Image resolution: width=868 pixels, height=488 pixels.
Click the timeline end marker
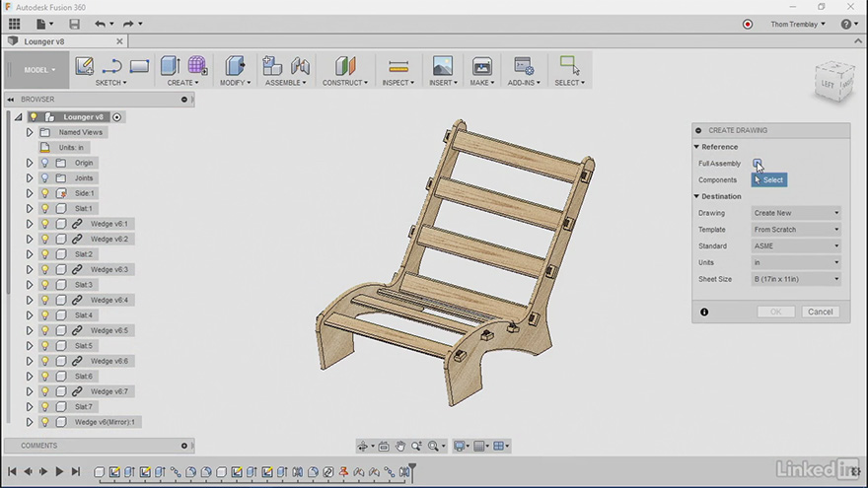(412, 471)
